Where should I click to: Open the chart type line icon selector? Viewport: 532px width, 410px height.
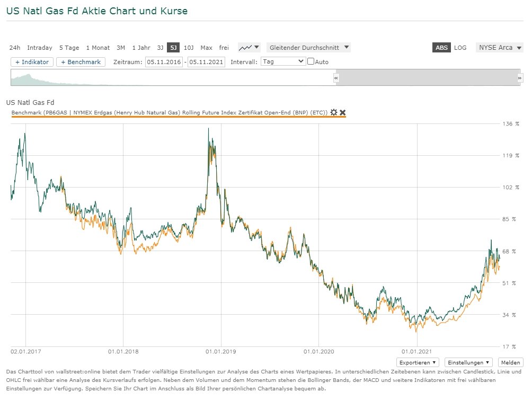pyautogui.click(x=249, y=48)
